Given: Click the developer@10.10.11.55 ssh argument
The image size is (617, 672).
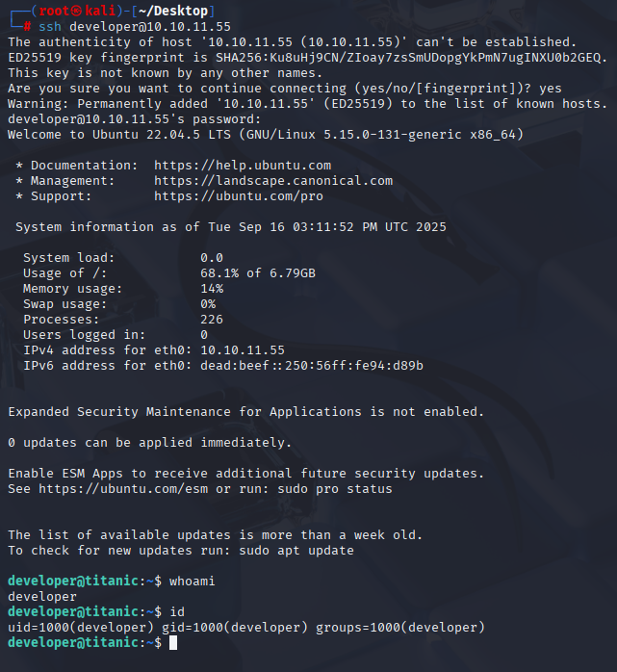Looking at the screenshot, I should 150,27.
